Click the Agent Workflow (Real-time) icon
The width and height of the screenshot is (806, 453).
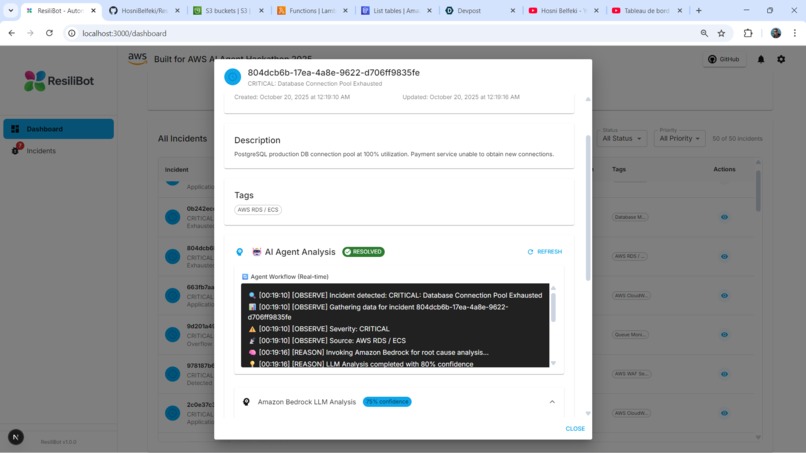(245, 277)
